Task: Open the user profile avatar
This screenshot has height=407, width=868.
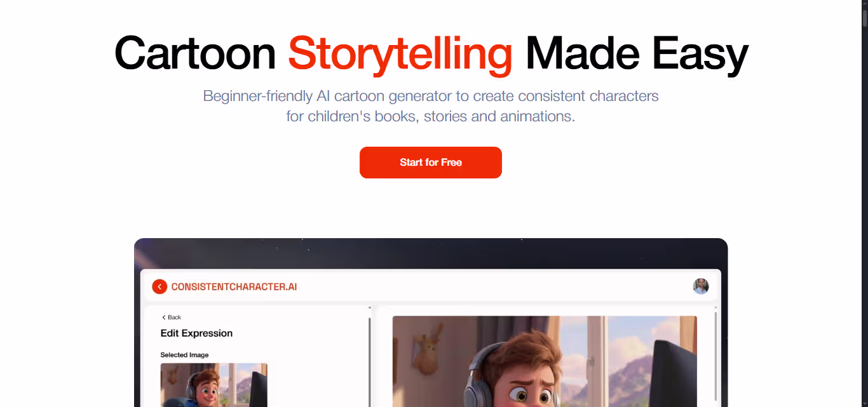Action: click(701, 286)
